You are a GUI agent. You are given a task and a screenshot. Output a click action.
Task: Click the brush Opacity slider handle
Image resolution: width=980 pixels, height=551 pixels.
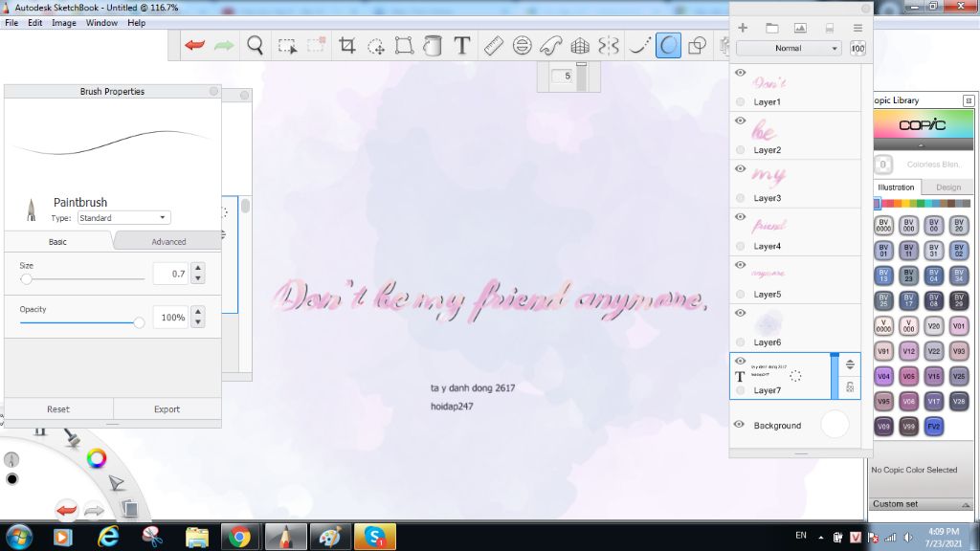pyautogui.click(x=139, y=322)
